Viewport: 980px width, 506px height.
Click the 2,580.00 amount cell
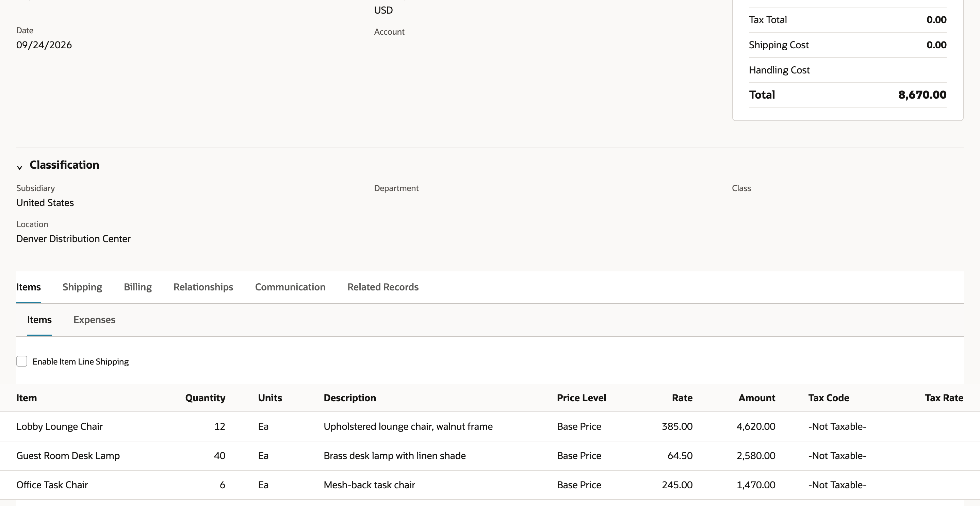tap(755, 456)
